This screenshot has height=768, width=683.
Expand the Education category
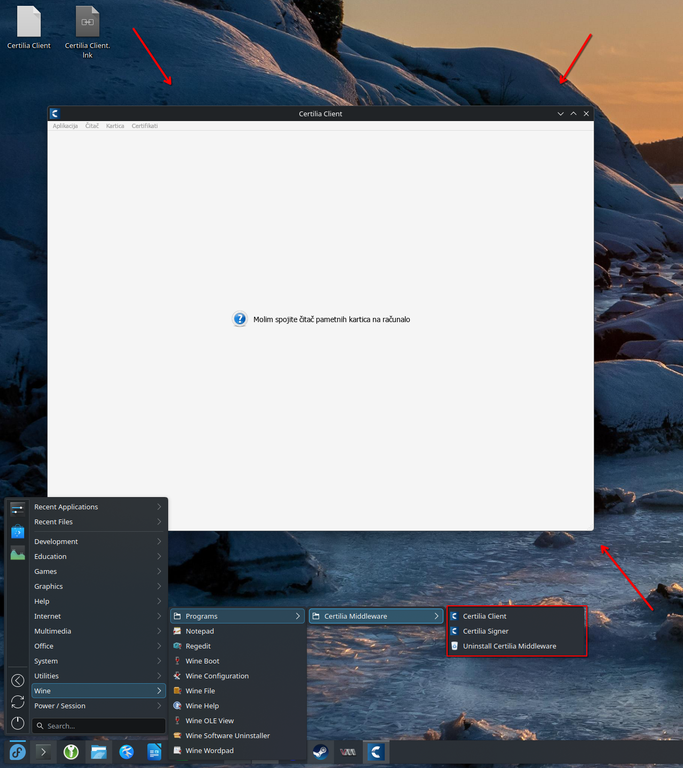(x=98, y=556)
